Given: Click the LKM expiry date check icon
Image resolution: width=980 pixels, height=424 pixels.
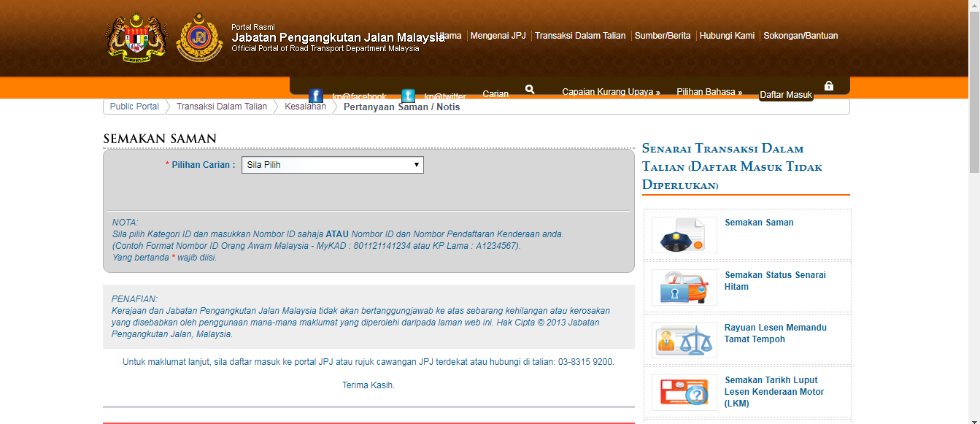Looking at the screenshot, I should tap(684, 392).
